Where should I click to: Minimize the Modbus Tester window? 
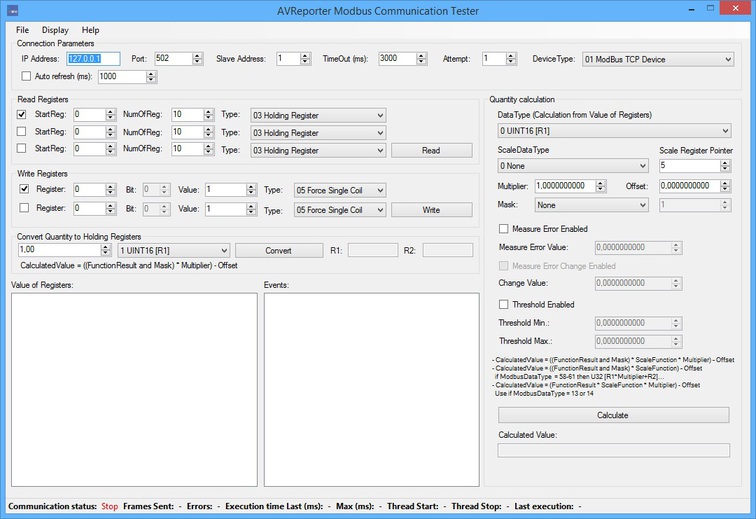[x=692, y=9]
